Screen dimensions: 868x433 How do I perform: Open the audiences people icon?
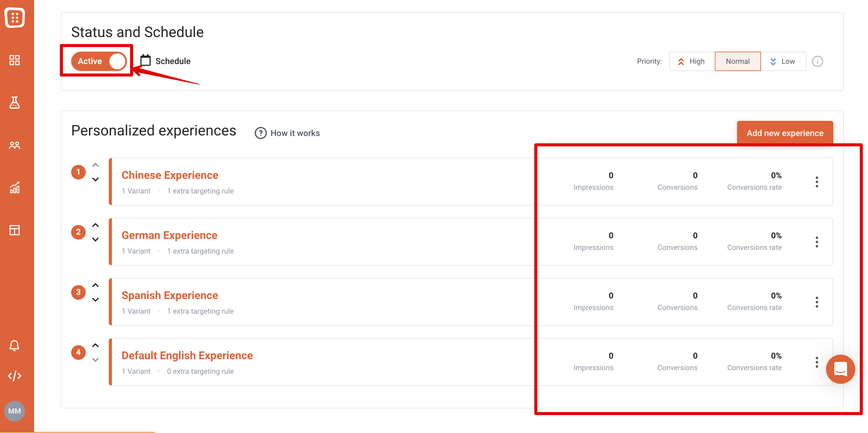pyautogui.click(x=15, y=145)
